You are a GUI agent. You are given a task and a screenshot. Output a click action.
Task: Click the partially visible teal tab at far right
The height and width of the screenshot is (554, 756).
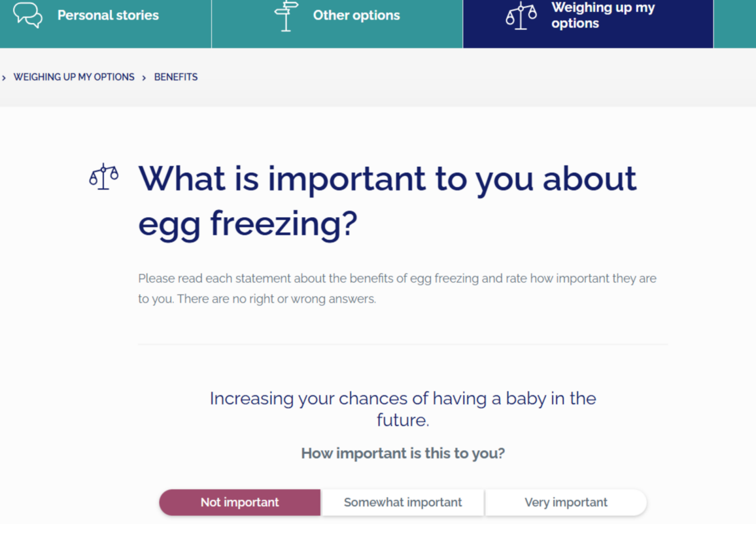click(x=735, y=24)
